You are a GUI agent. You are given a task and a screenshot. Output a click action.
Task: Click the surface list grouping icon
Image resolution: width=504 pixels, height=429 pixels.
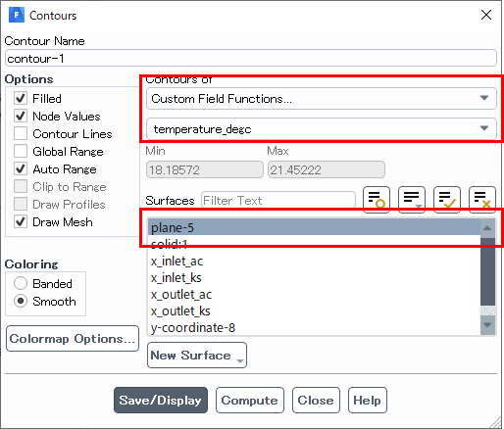[x=412, y=200]
